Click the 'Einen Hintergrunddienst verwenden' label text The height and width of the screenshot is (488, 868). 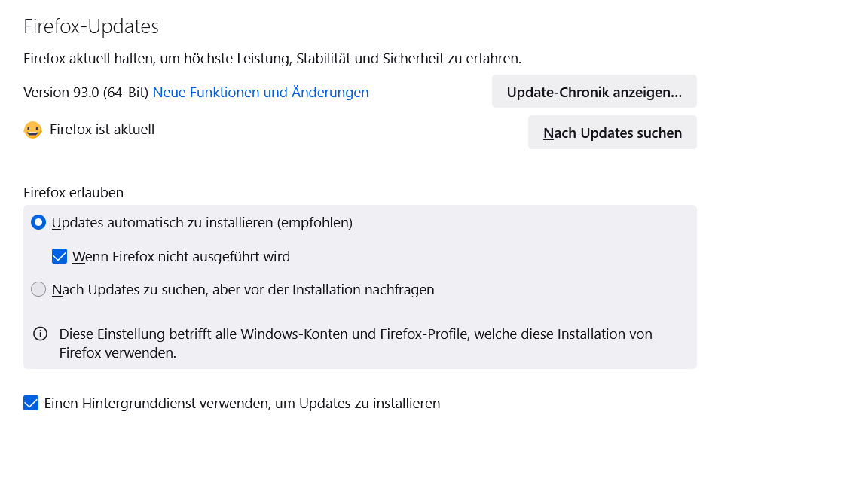(242, 403)
